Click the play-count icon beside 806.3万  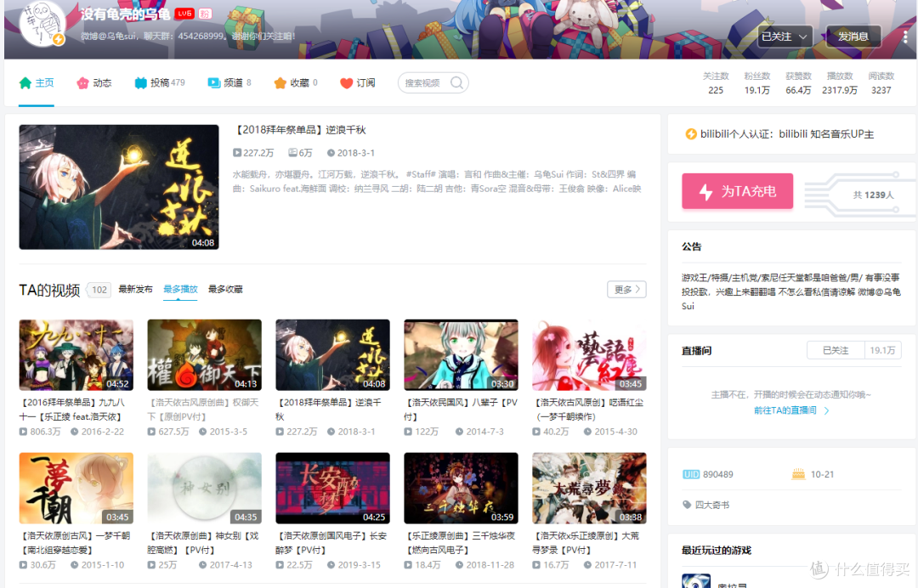[x=23, y=432]
